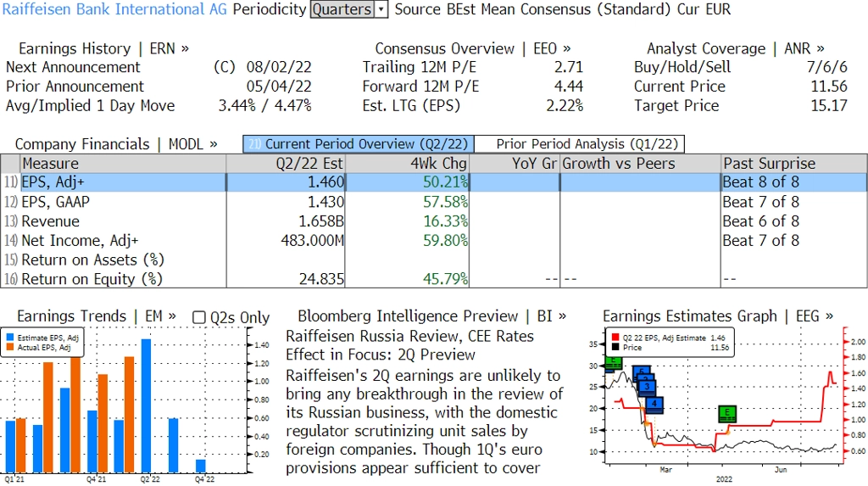
Task: Click the tallest blue Q2'22 estimate bar
Action: [x=146, y=406]
